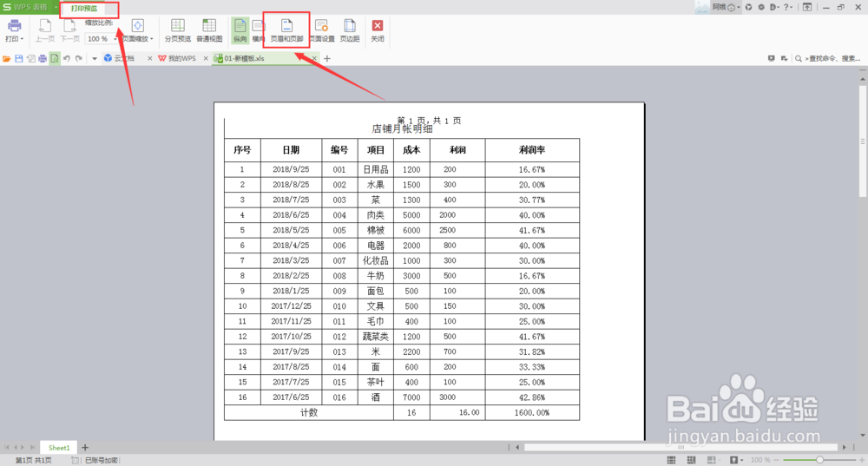Jump to first sheet navigation arrow
The height and width of the screenshot is (466, 868).
(7, 447)
